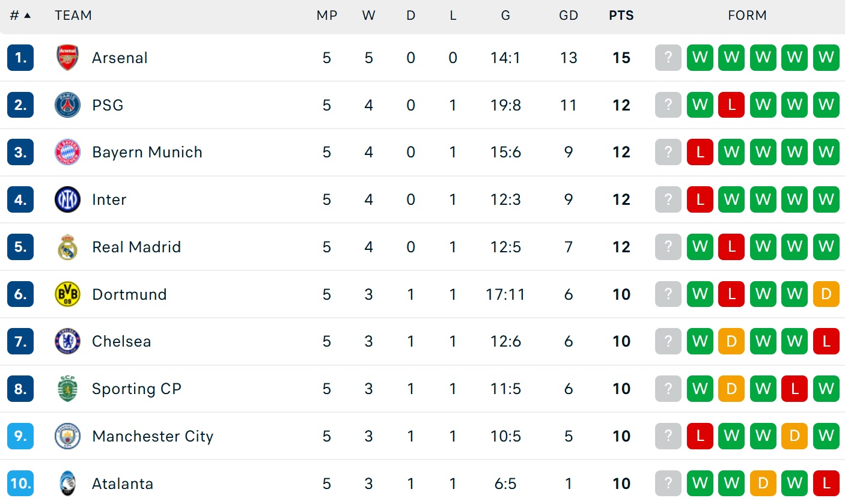Image resolution: width=845 pixels, height=504 pixels.
Task: Click the Dortmund club crest icon
Action: [x=67, y=294]
